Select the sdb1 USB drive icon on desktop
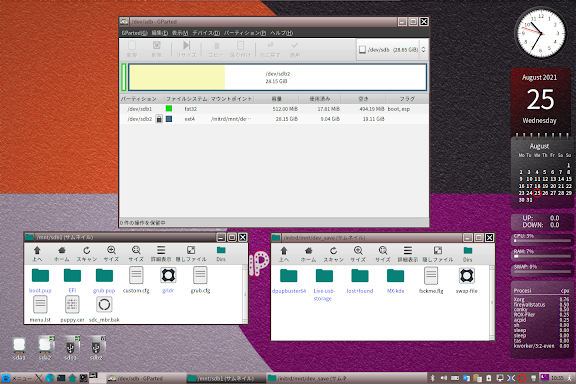The height and width of the screenshot is (384, 576). tap(70, 346)
